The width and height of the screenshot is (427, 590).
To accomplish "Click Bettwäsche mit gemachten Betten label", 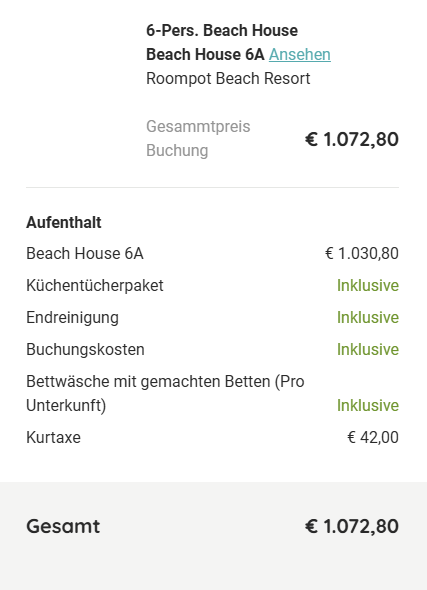I will pyautogui.click(x=165, y=393).
